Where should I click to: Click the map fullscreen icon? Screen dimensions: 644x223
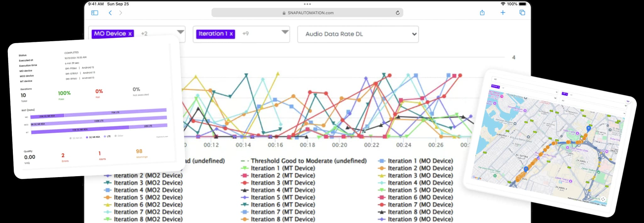pyautogui.click(x=603, y=199)
